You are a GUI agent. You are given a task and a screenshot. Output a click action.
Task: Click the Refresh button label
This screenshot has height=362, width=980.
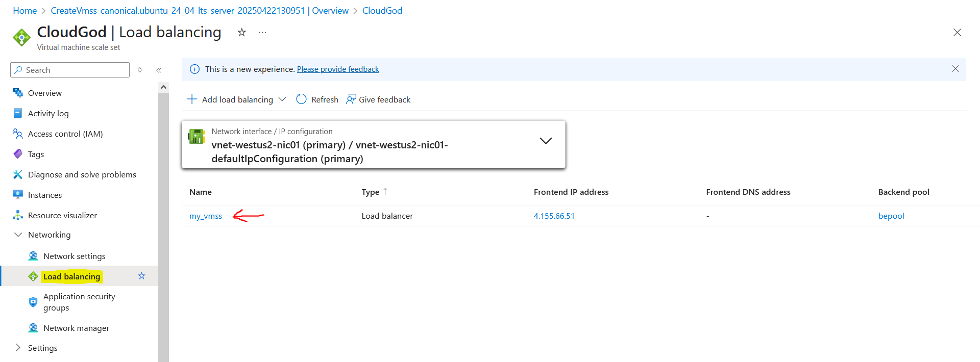pos(325,99)
